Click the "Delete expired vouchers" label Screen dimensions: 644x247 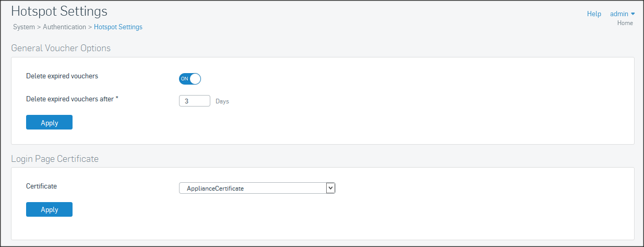[x=62, y=76]
